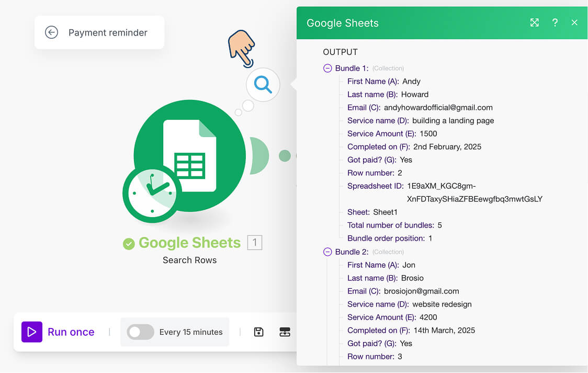The image size is (588, 373).
Task: Click the green check status icon
Action: (x=129, y=244)
